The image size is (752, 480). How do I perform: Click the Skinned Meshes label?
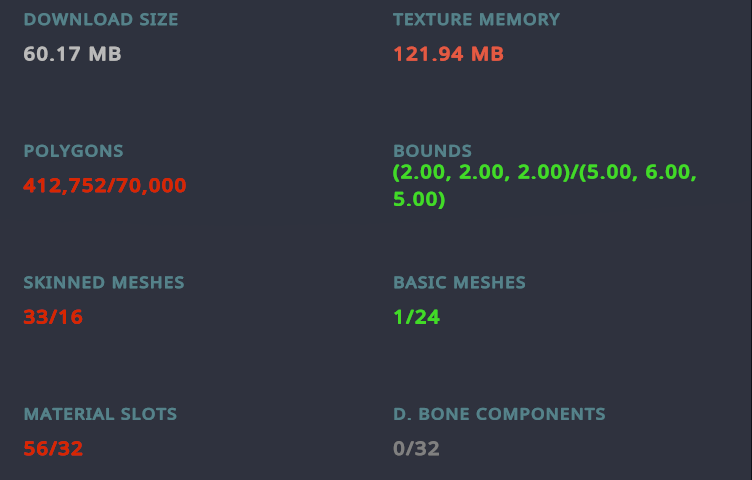click(x=104, y=282)
